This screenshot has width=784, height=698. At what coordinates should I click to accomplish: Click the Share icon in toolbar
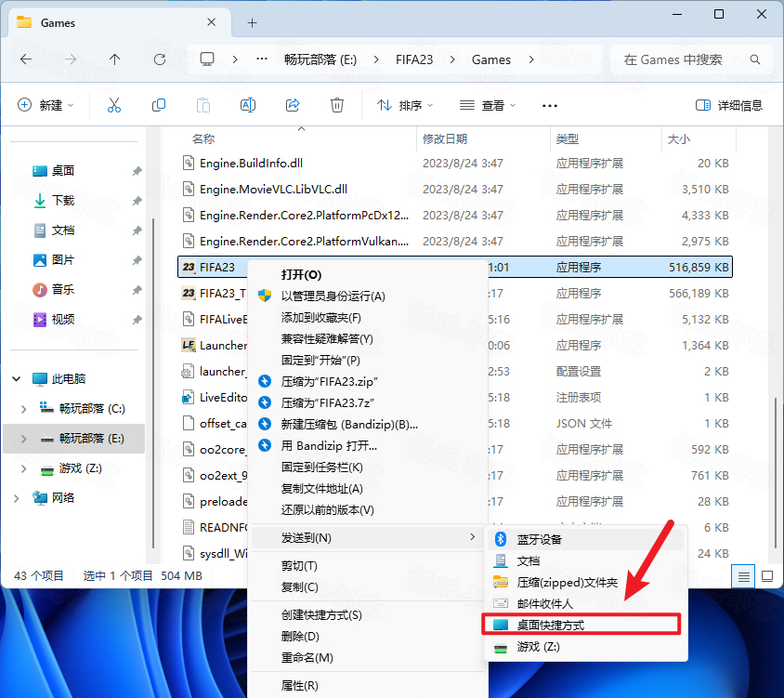click(x=293, y=105)
